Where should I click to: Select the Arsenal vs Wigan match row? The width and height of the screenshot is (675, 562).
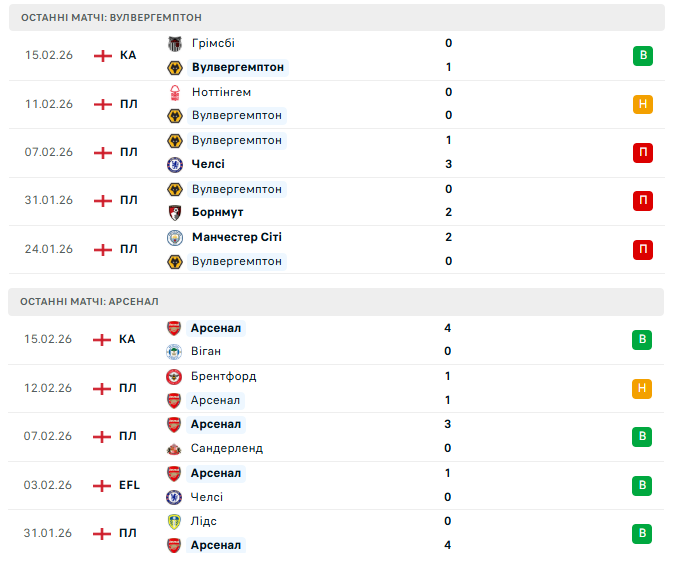point(337,340)
